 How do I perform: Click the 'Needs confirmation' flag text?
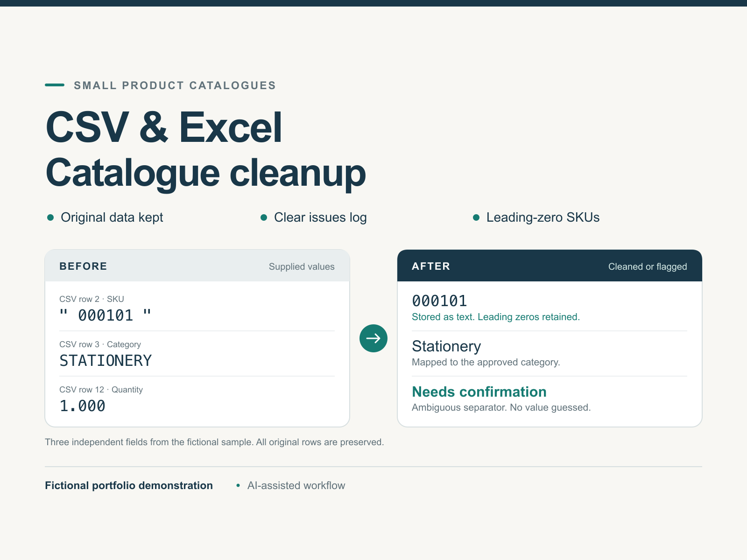(x=479, y=392)
